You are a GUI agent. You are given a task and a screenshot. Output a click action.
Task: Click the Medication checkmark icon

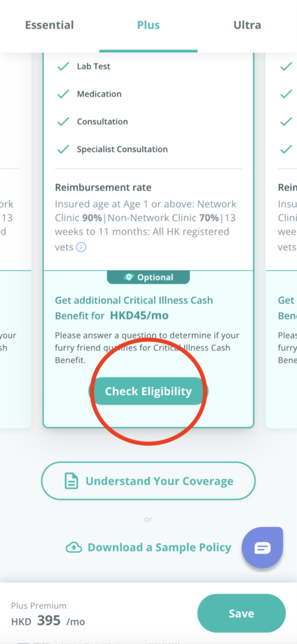(63, 94)
